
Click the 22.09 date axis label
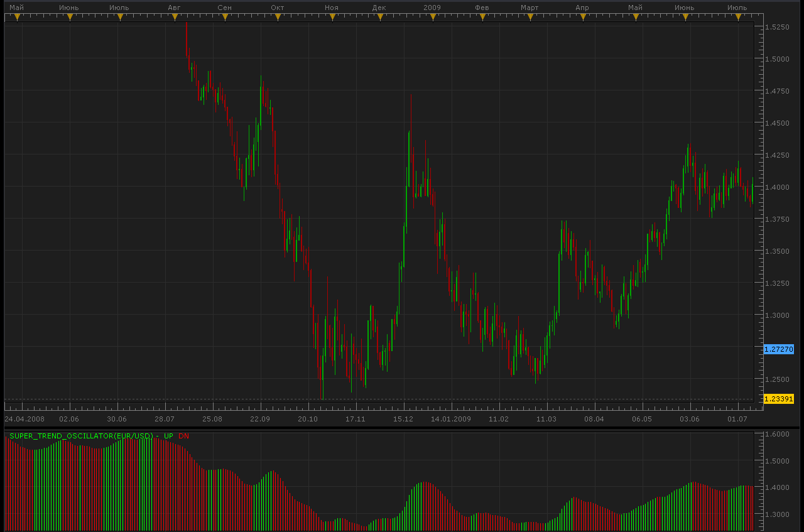[x=260, y=419]
